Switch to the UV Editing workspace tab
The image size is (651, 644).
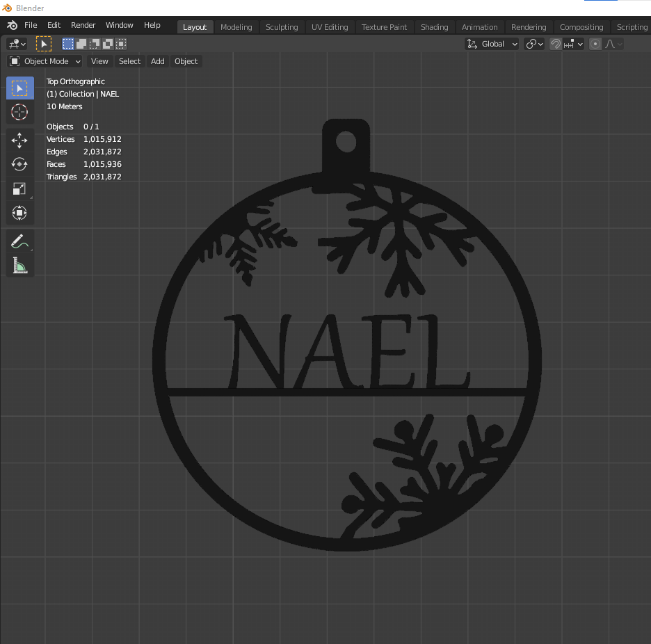pyautogui.click(x=330, y=27)
